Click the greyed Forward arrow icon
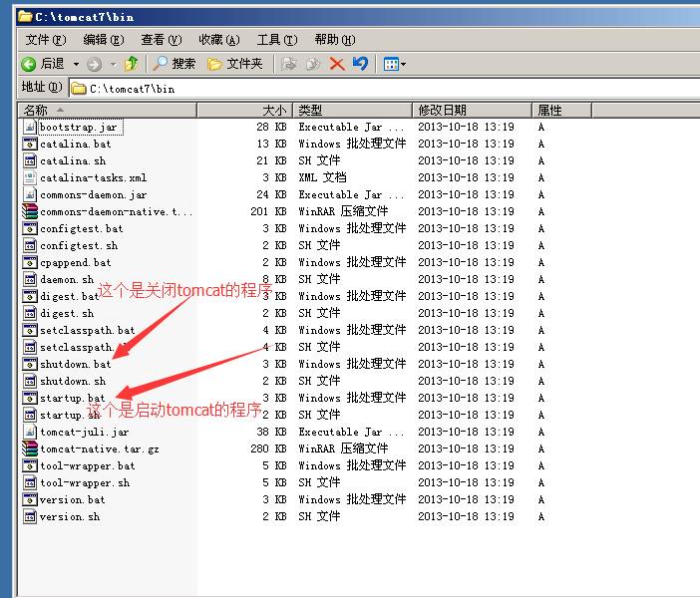 [x=94, y=64]
